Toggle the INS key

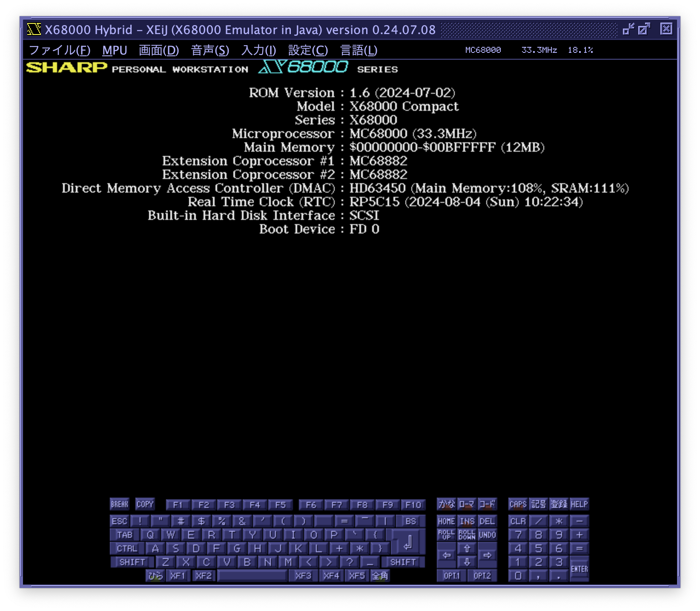467,522
